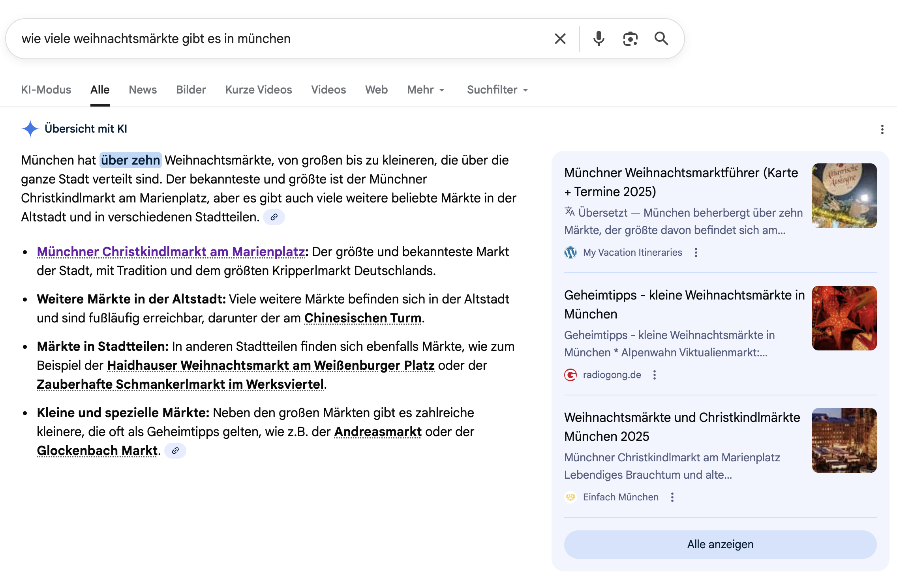Viewport: 897px width, 588px height.
Task: Click link icon after first overview paragraph
Action: (274, 217)
